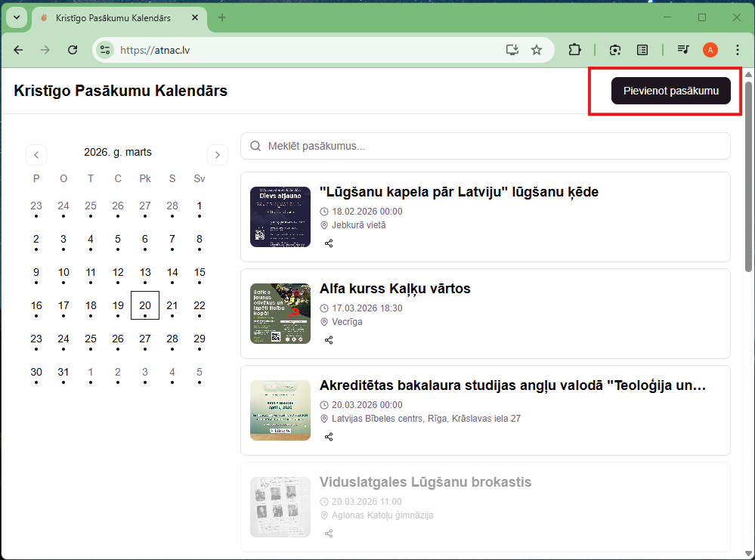View site information icon in address bar

pyautogui.click(x=105, y=50)
